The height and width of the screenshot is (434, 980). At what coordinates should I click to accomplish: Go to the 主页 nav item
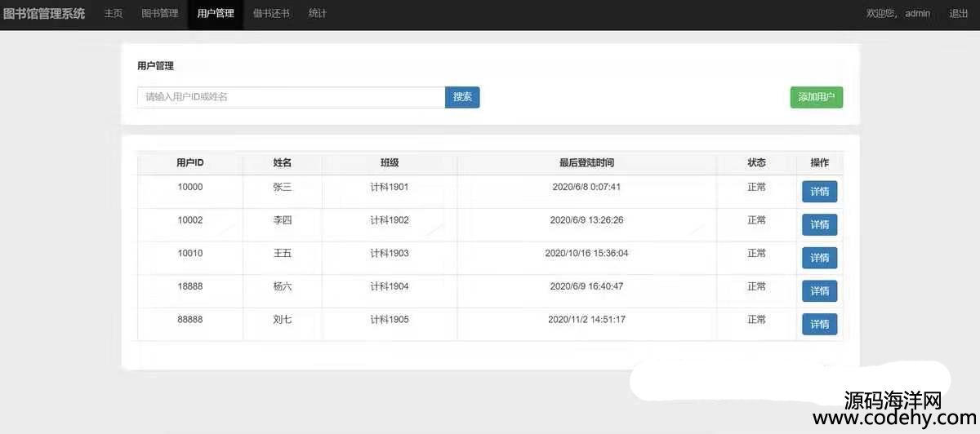click(114, 14)
